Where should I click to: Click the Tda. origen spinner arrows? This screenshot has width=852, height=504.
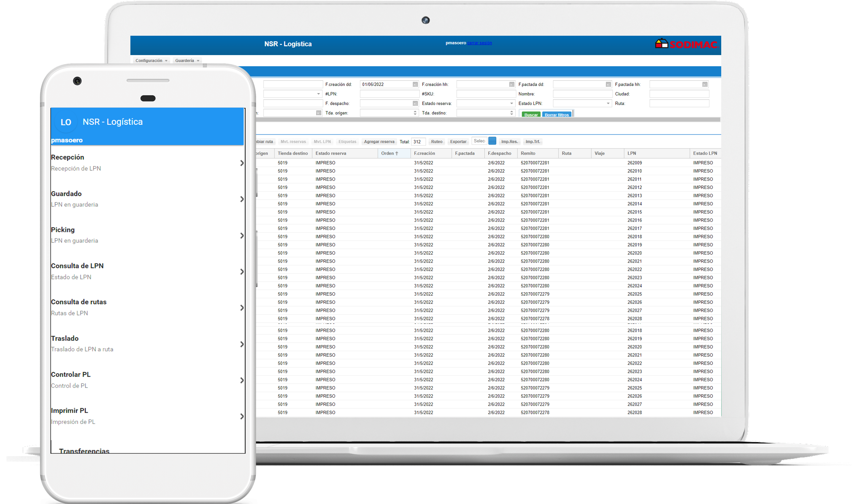tap(415, 113)
